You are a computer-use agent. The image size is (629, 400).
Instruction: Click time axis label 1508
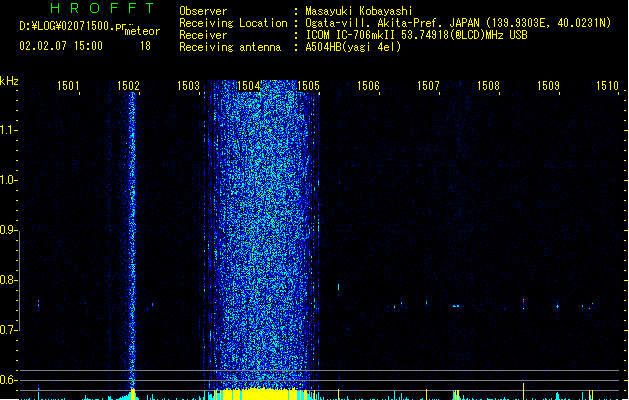(x=488, y=85)
